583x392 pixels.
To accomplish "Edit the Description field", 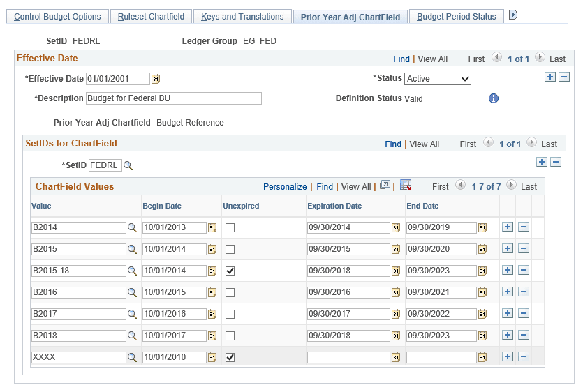I will pos(174,98).
